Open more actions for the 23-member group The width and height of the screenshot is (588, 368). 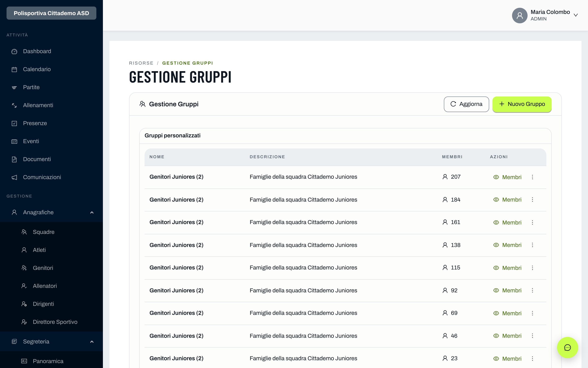click(x=532, y=359)
